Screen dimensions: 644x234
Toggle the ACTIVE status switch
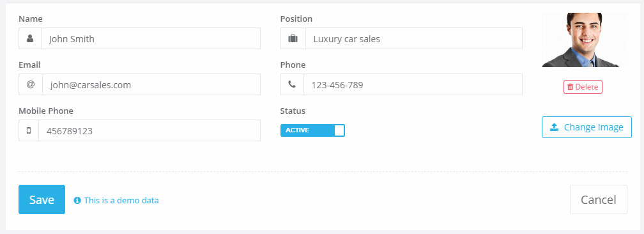coord(312,130)
